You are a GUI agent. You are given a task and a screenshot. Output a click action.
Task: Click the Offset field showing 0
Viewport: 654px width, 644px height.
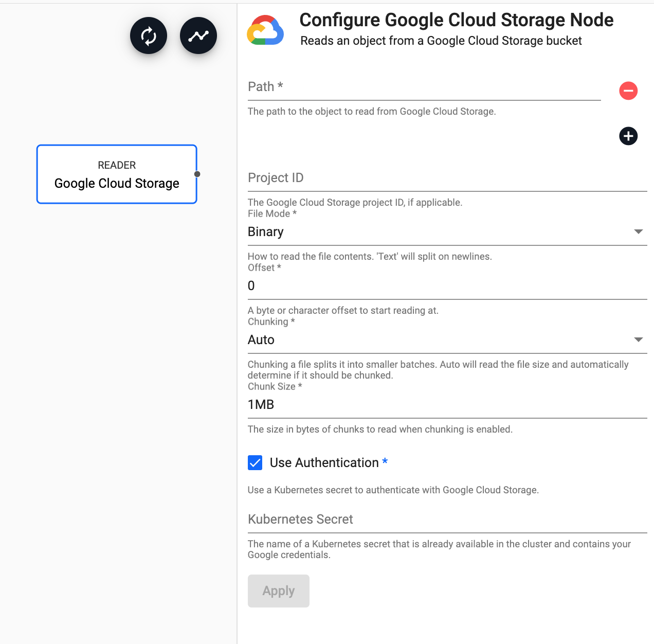pos(447,286)
